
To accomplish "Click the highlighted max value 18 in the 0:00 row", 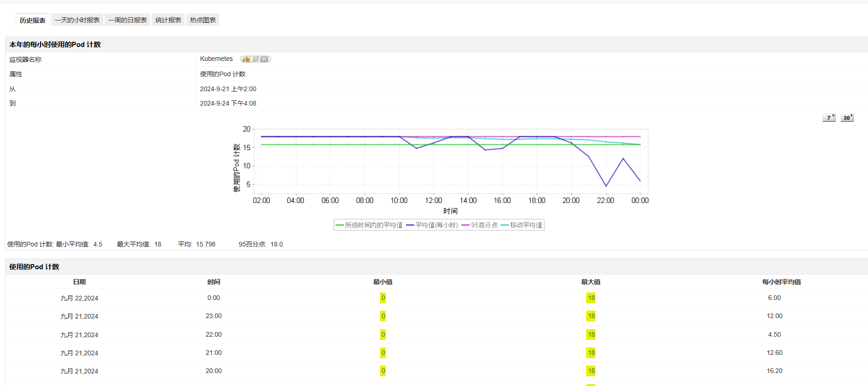I will (x=591, y=298).
